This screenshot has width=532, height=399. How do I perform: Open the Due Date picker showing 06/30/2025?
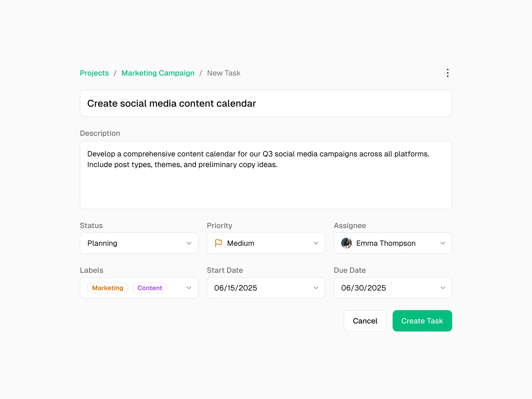click(386, 288)
